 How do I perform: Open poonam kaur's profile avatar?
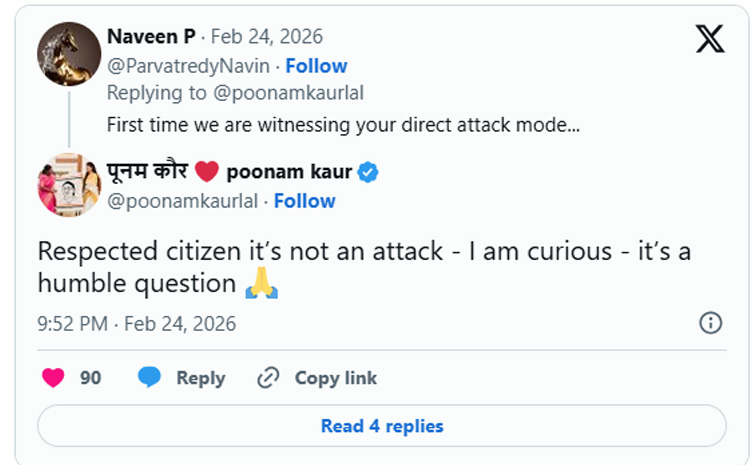tap(68, 184)
